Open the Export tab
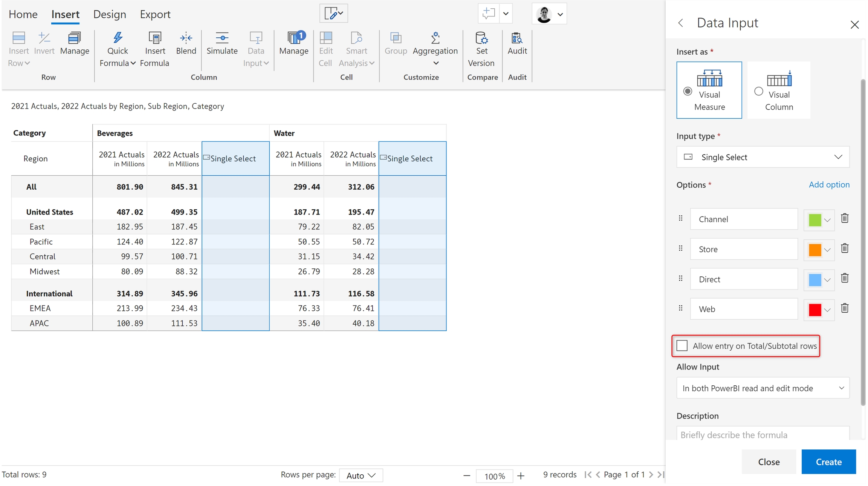The image size is (868, 486). (155, 14)
